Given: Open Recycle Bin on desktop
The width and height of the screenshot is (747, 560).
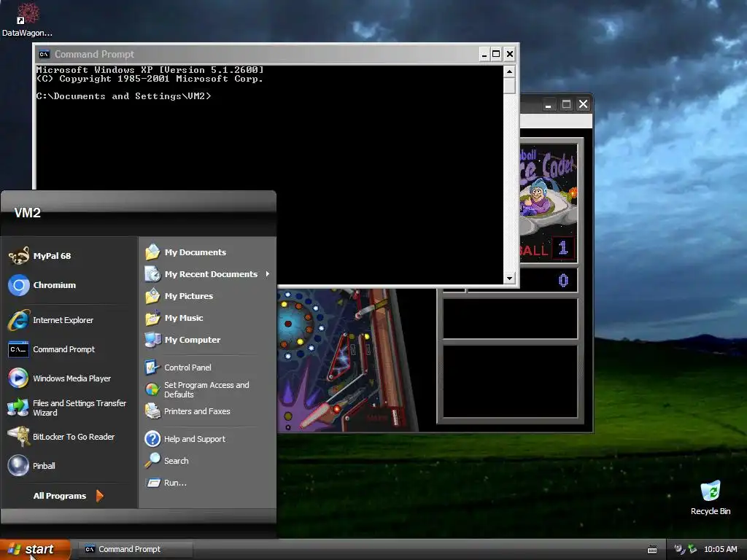Looking at the screenshot, I should click(x=711, y=497).
